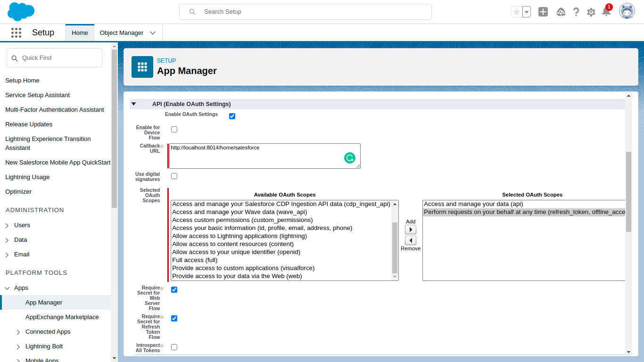644x362 pixels.
Task: Expand the Lightning Bolt node
Action: [x=18, y=347]
